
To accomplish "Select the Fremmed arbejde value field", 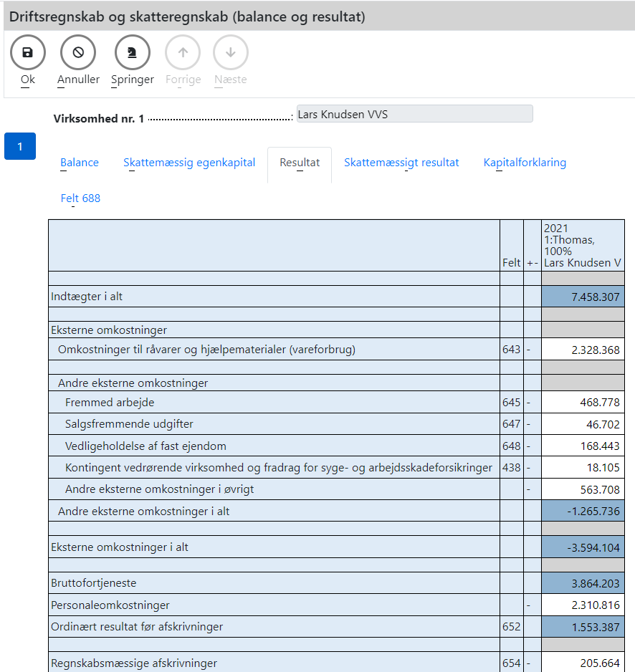I will (x=582, y=403).
